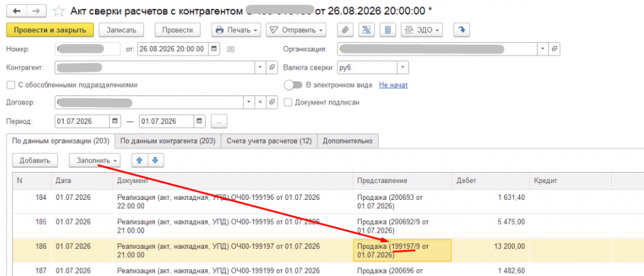Open the Валюта сверки dropdown
This screenshot has height=276, width=644.
pyautogui.click(x=403, y=67)
